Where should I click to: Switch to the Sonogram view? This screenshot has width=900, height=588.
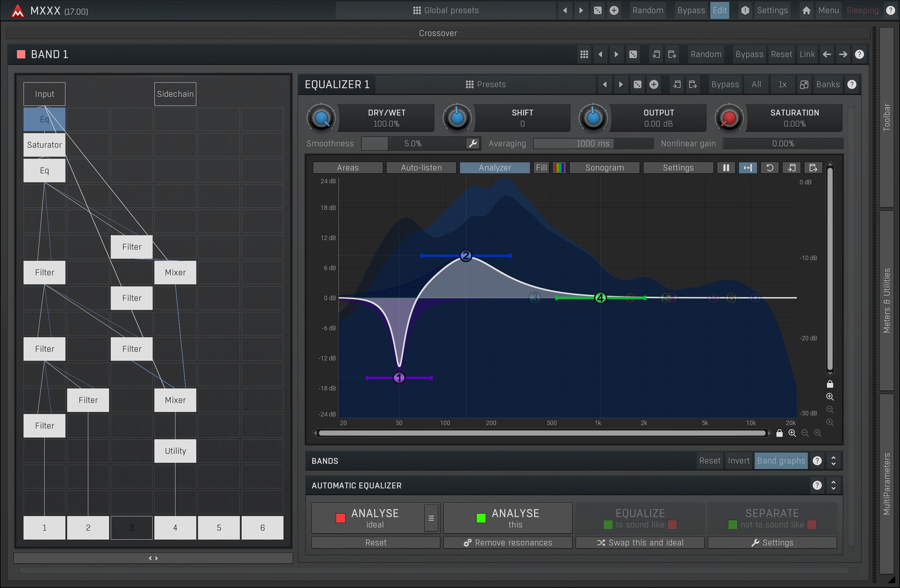point(604,168)
